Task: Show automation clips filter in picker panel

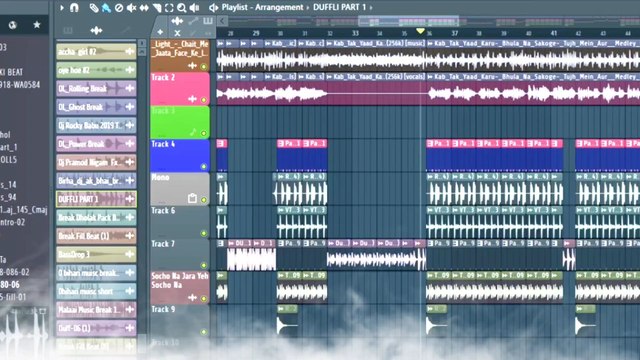Action: coord(126,30)
